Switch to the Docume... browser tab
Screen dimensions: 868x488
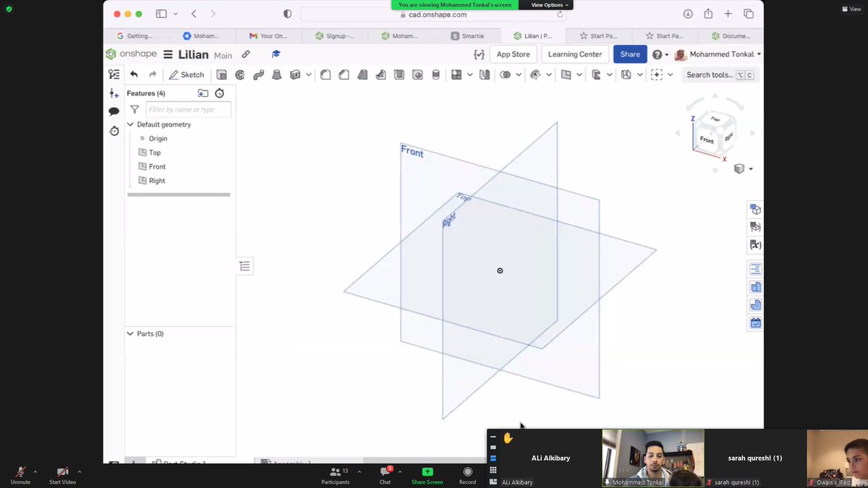click(x=731, y=36)
